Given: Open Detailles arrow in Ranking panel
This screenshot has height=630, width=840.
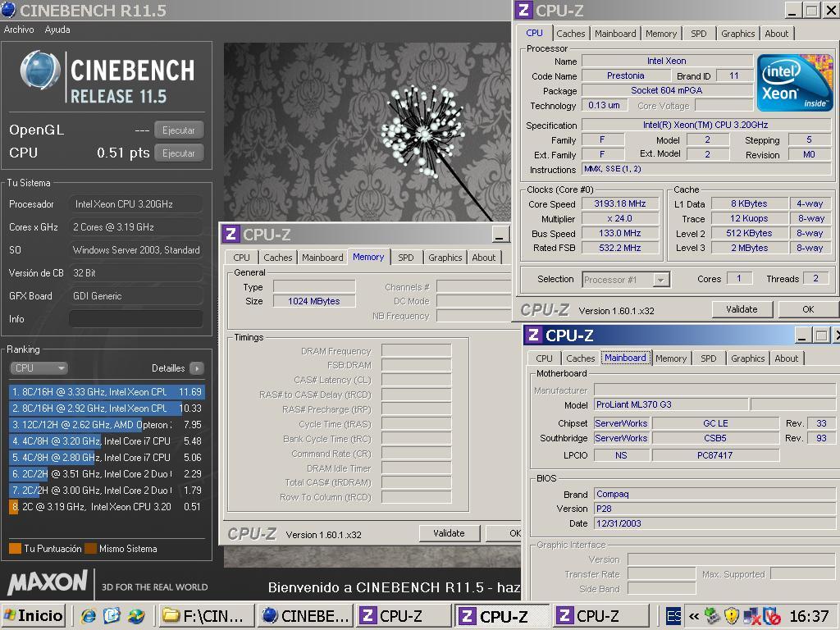Looking at the screenshot, I should pyautogui.click(x=197, y=368).
